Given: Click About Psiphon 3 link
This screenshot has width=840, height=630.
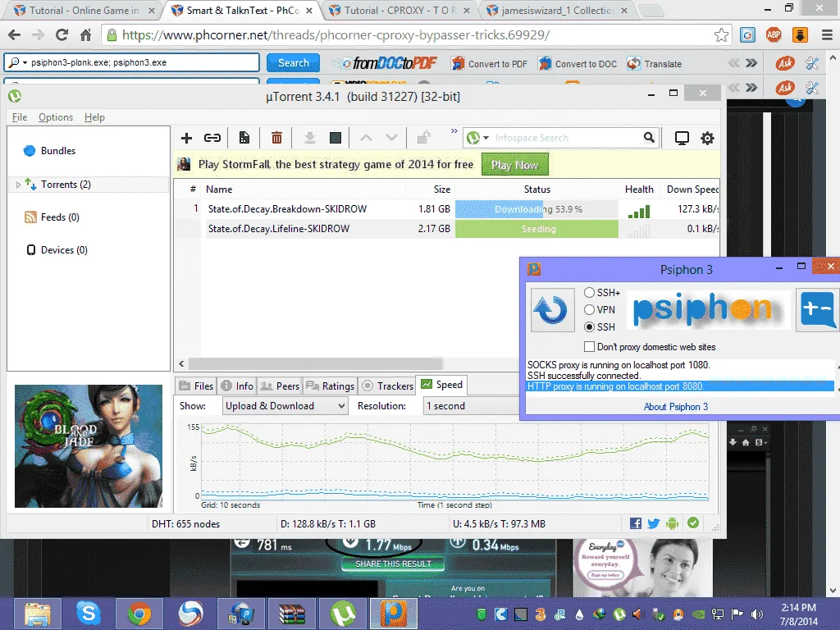Looking at the screenshot, I should [676, 407].
